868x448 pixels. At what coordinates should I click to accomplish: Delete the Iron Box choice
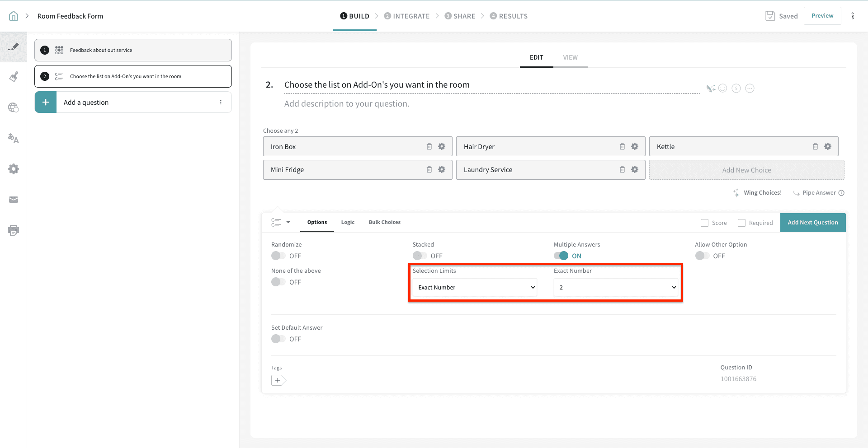[429, 146]
